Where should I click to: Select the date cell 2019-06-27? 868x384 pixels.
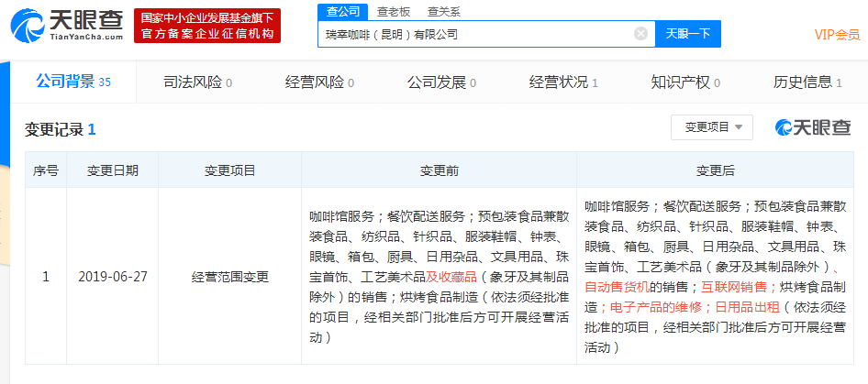(x=113, y=277)
